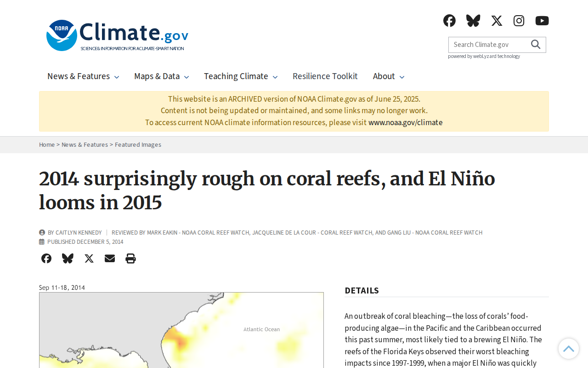Expand the Maps & Data dropdown menu
The image size is (588, 368).
click(161, 76)
